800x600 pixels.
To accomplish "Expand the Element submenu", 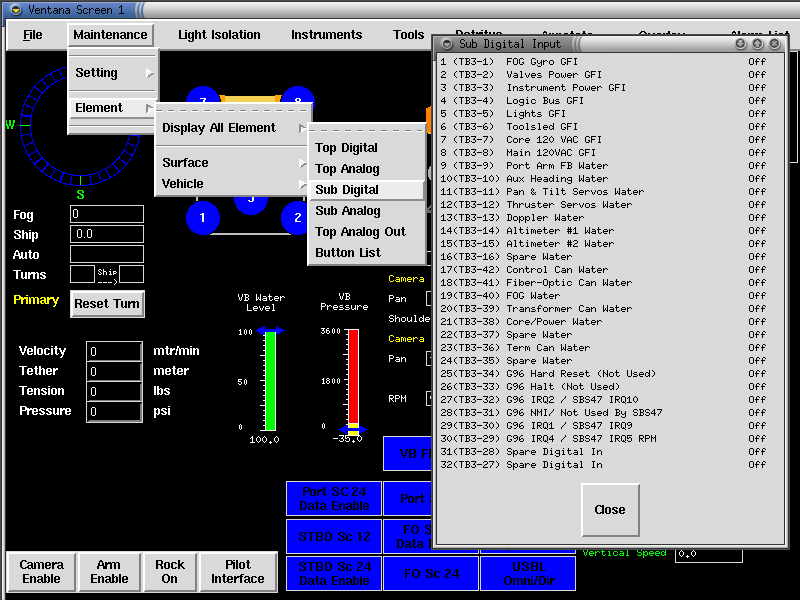I will [113, 108].
